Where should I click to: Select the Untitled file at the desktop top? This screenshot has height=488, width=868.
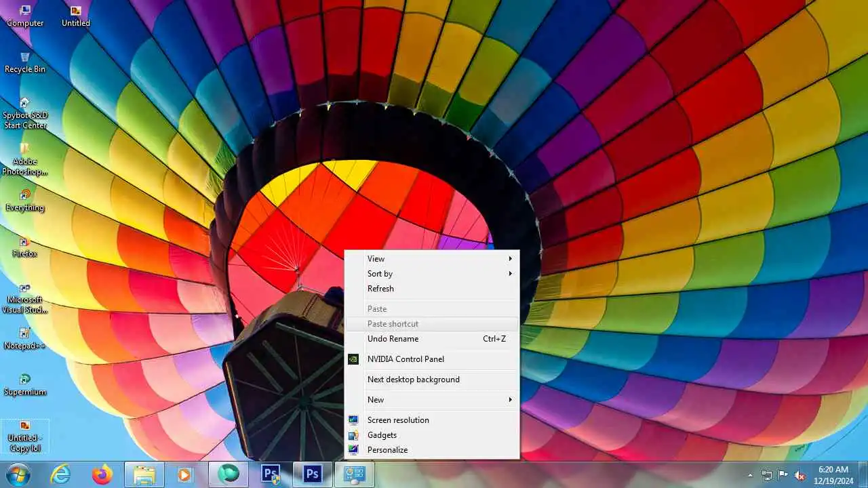[x=75, y=16]
